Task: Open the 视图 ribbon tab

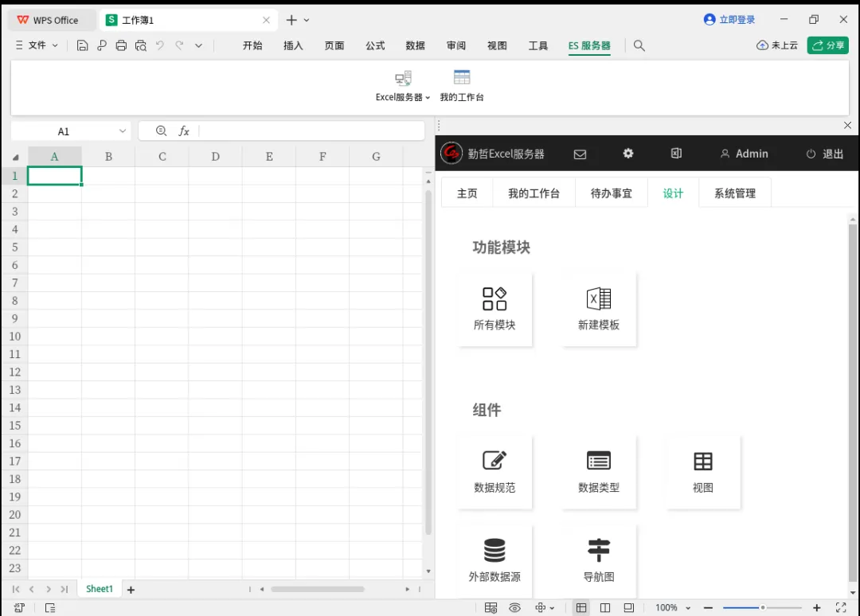Action: (x=497, y=45)
